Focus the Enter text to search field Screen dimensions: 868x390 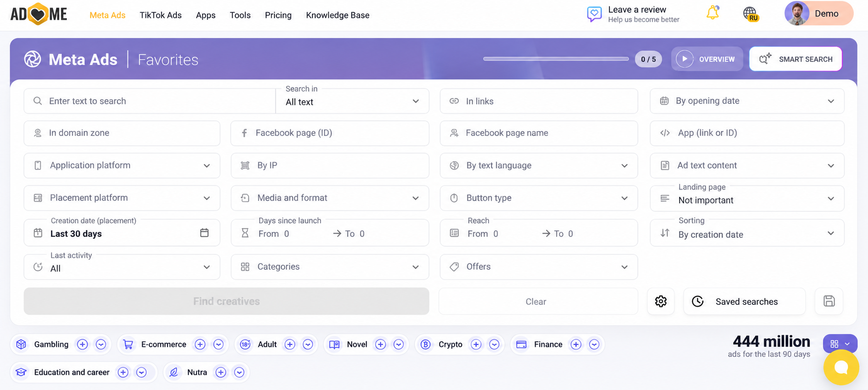click(x=149, y=101)
